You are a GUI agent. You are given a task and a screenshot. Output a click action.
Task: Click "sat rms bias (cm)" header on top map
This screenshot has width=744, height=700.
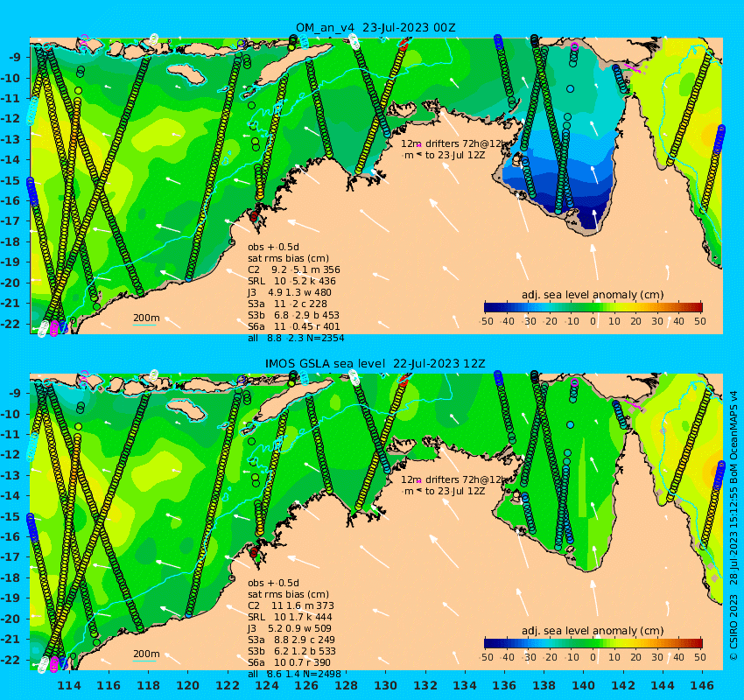pyautogui.click(x=288, y=258)
